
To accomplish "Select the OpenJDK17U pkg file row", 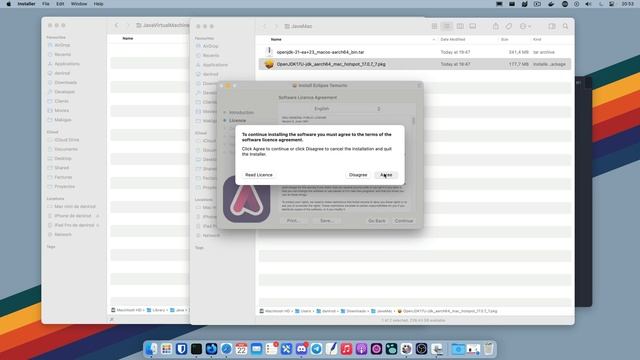I will (x=415, y=64).
